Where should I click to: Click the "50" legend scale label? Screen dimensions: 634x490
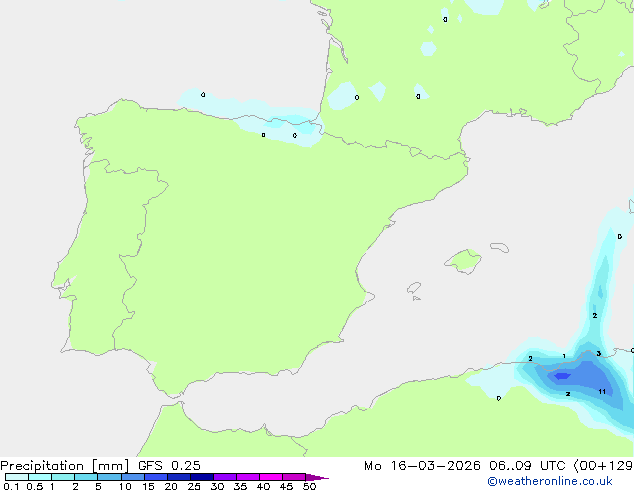[309, 486]
